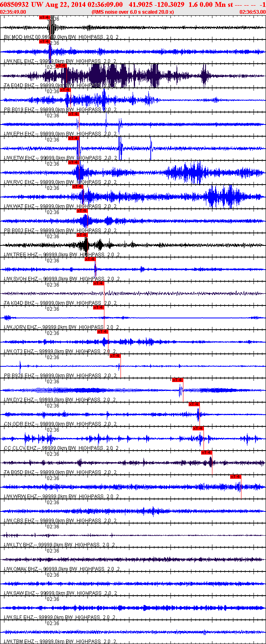Select the TA.E04D BHZ station label
266x644 pixels.
(x=60, y=85)
